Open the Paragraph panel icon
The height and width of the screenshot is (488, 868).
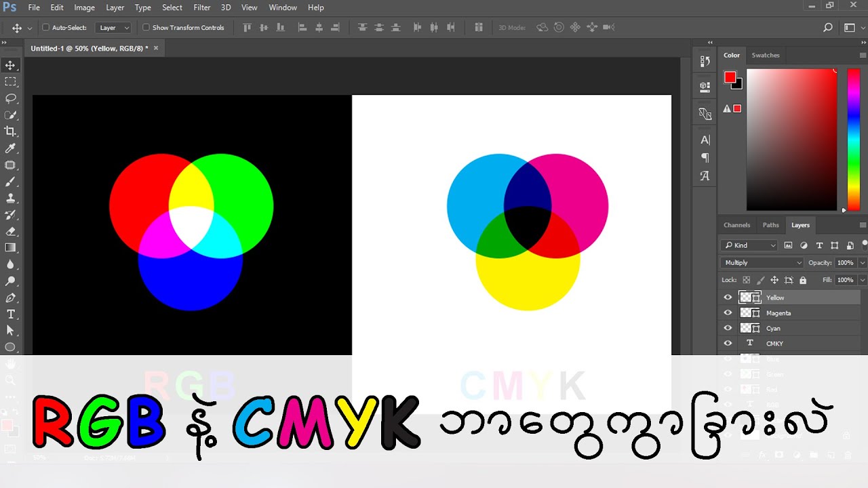[705, 157]
